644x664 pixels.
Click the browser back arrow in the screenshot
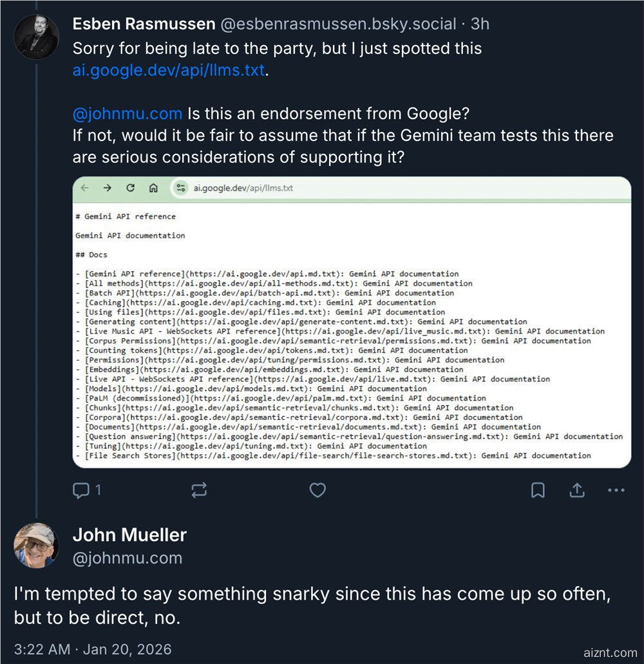[x=86, y=187]
